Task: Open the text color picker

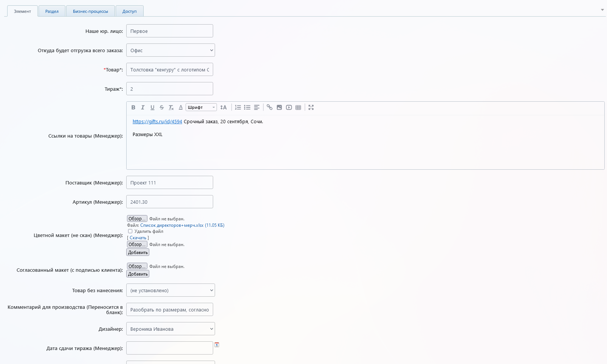Action: 181,107
